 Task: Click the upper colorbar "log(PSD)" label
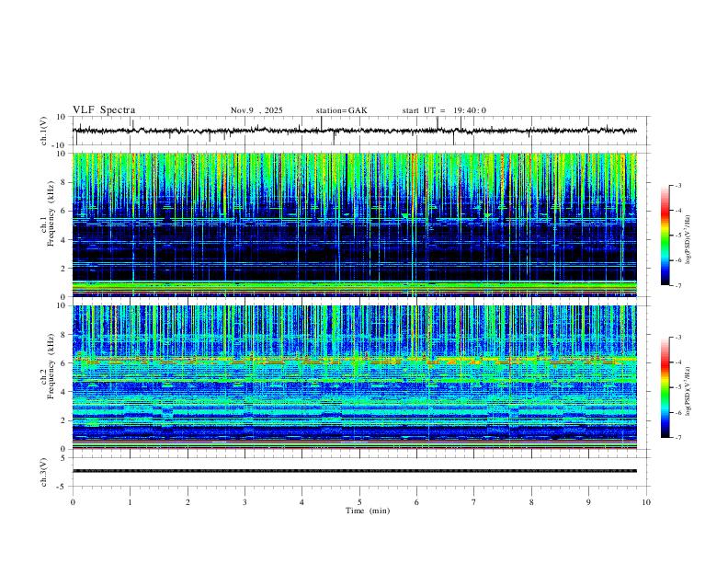(688, 240)
